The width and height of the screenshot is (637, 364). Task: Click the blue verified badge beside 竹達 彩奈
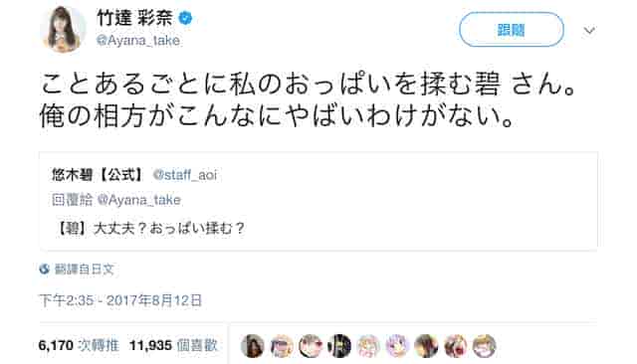coord(186,18)
